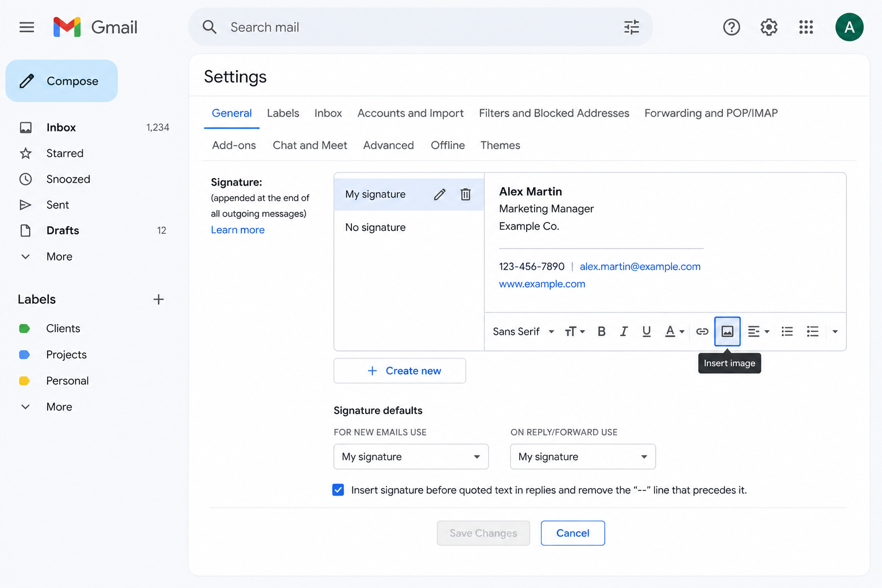The height and width of the screenshot is (588, 882).
Task: Open the Support help icon
Action: pos(732,27)
